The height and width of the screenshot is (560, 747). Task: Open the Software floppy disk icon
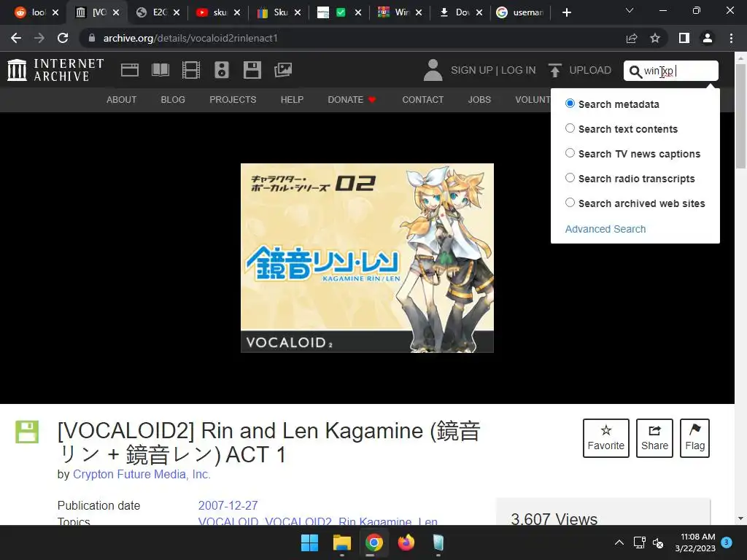(252, 70)
